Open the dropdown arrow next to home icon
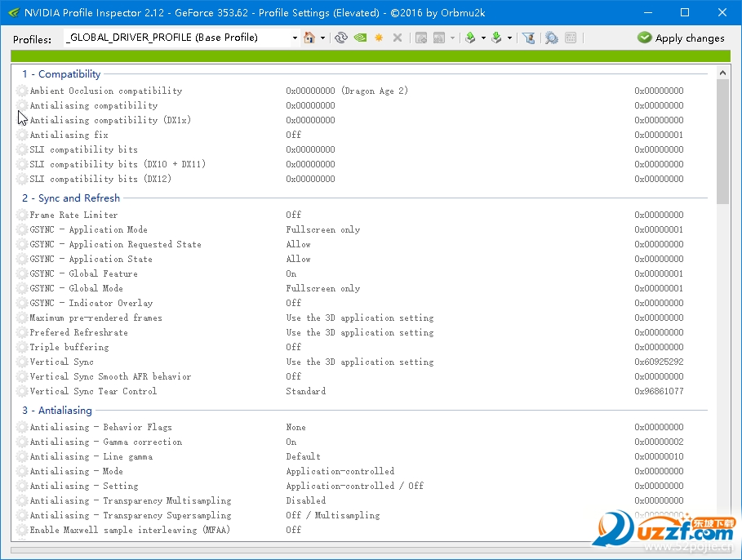This screenshot has height=560, width=742. tap(322, 38)
